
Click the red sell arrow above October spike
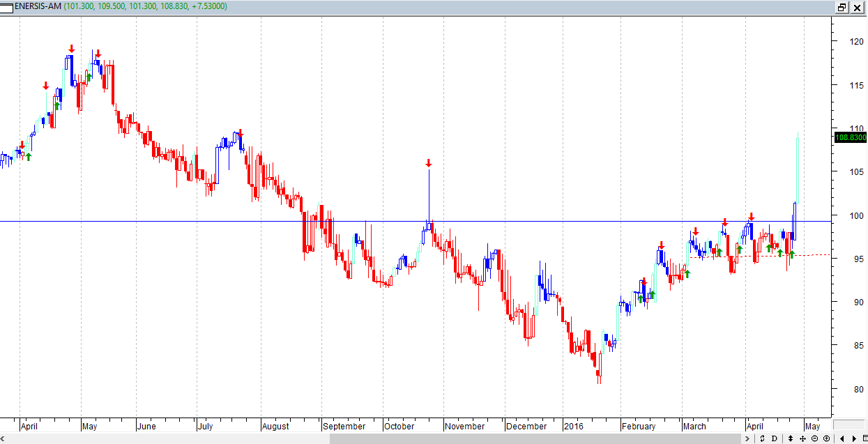pos(429,163)
